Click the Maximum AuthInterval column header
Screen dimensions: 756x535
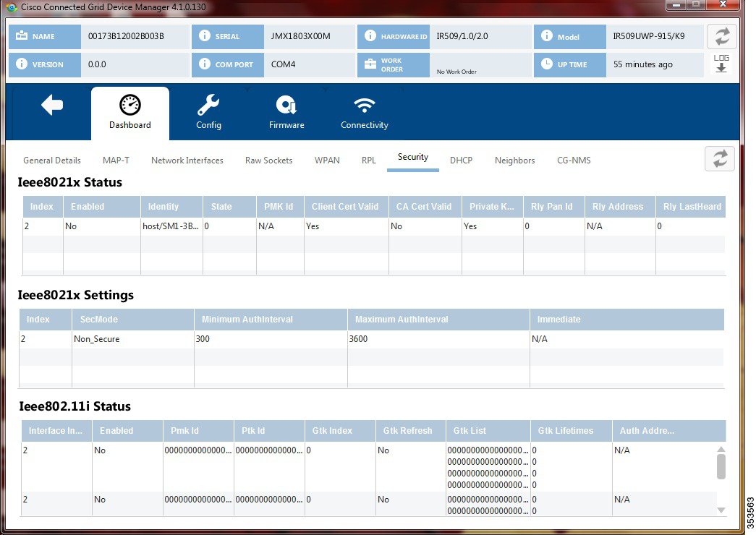pyautogui.click(x=438, y=320)
